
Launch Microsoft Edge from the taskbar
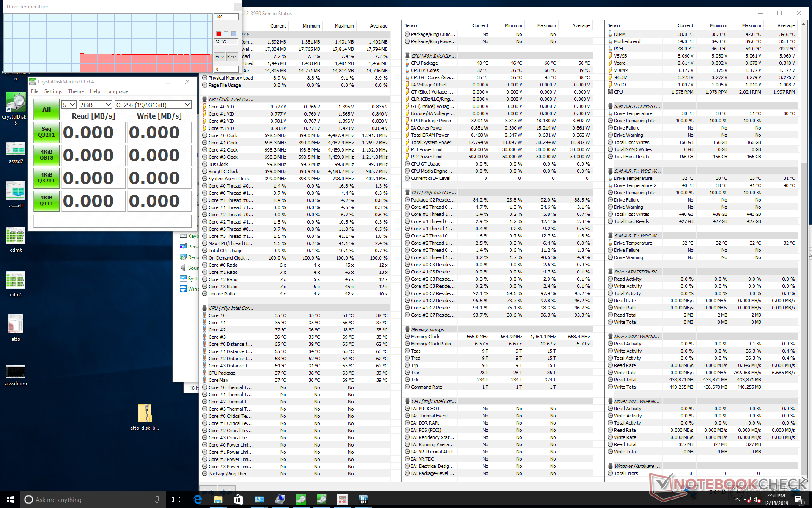point(198,500)
